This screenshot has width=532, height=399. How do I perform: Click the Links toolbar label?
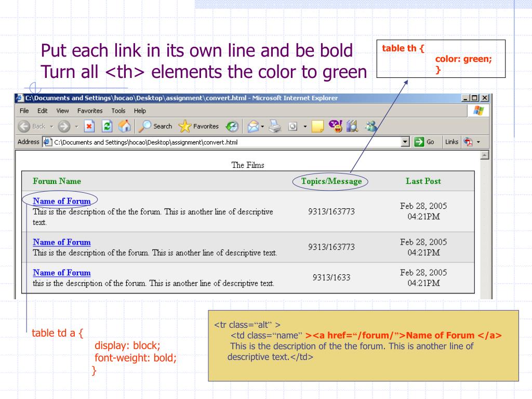pyautogui.click(x=451, y=142)
